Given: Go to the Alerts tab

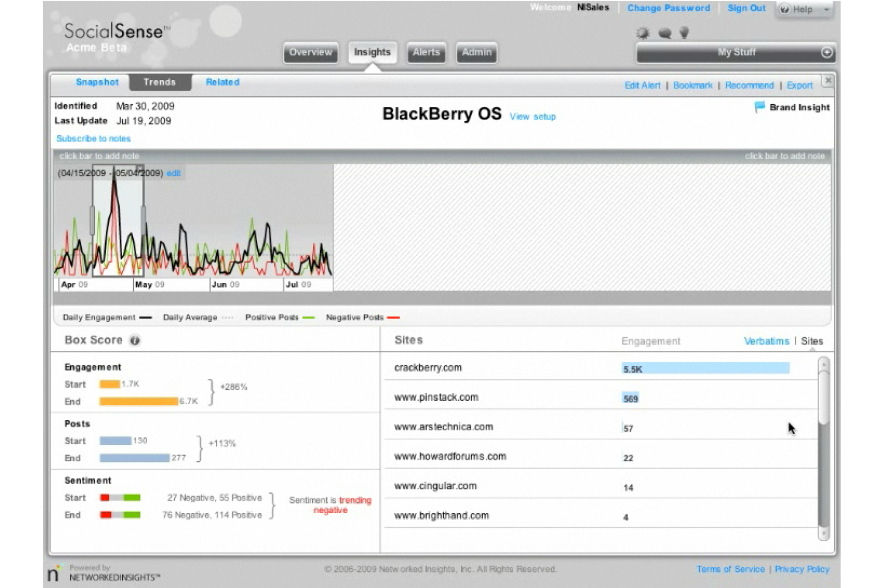Looking at the screenshot, I should click(x=426, y=52).
